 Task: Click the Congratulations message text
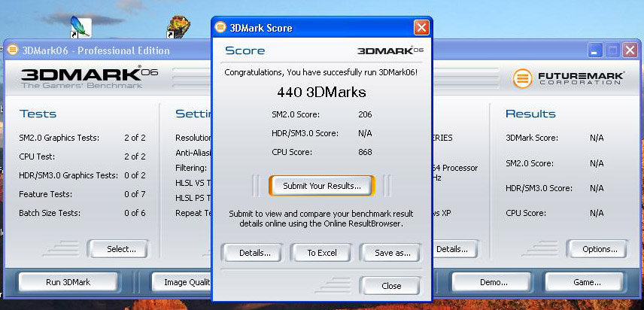[321, 72]
